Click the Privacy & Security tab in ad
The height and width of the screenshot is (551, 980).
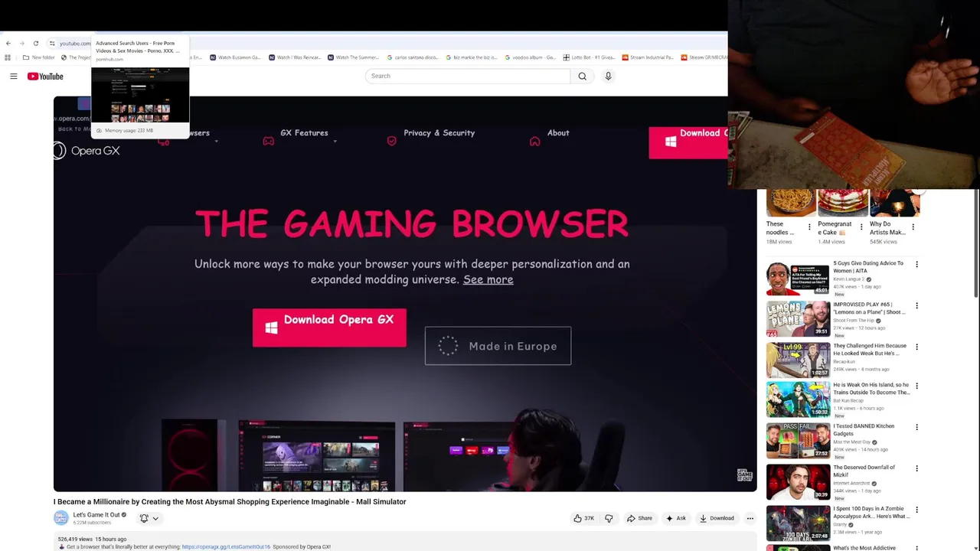[x=439, y=133]
